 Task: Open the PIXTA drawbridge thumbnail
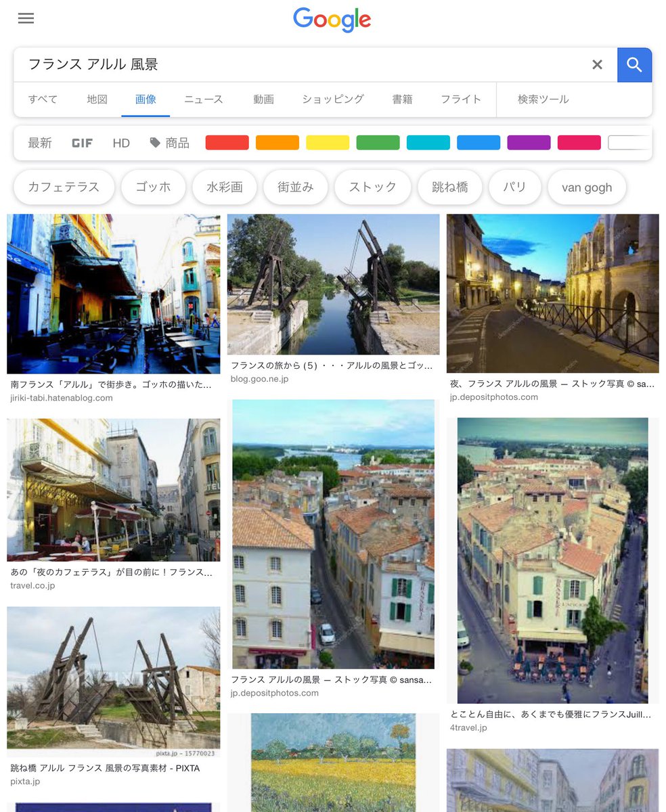point(113,682)
